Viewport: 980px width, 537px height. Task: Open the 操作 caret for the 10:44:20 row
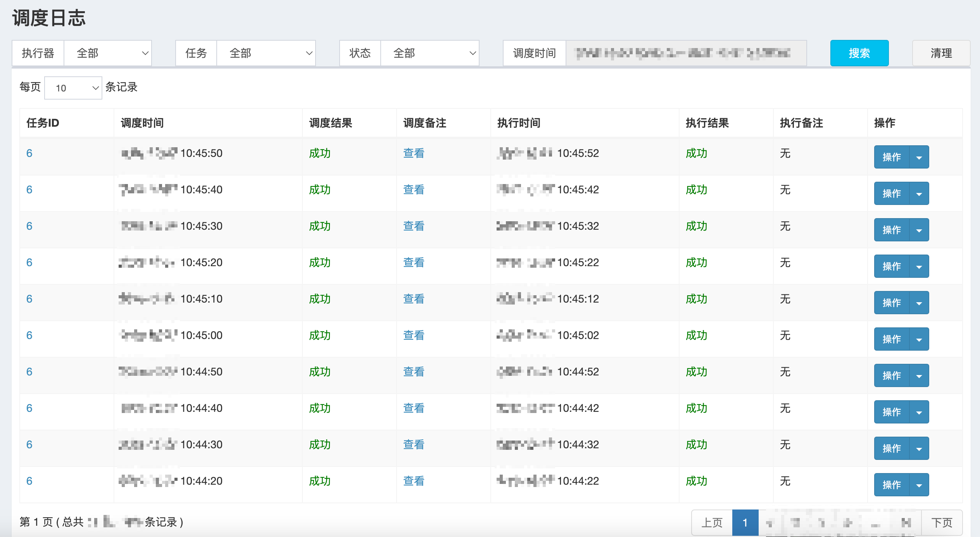pos(919,485)
